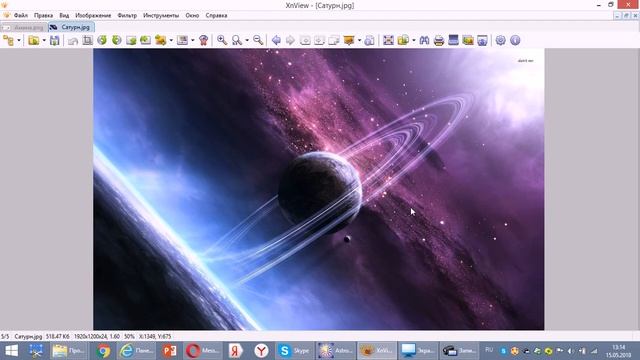Screen dimensions: 640x360
Task: Click the Zoom out magnifier
Action: click(x=258, y=40)
